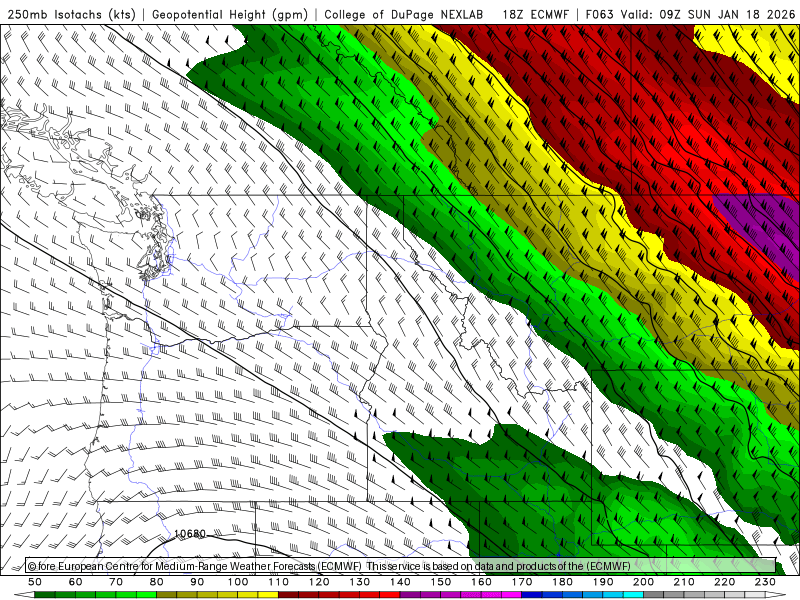Click the 180 value on the color scale
The image size is (800, 600).
click(562, 582)
